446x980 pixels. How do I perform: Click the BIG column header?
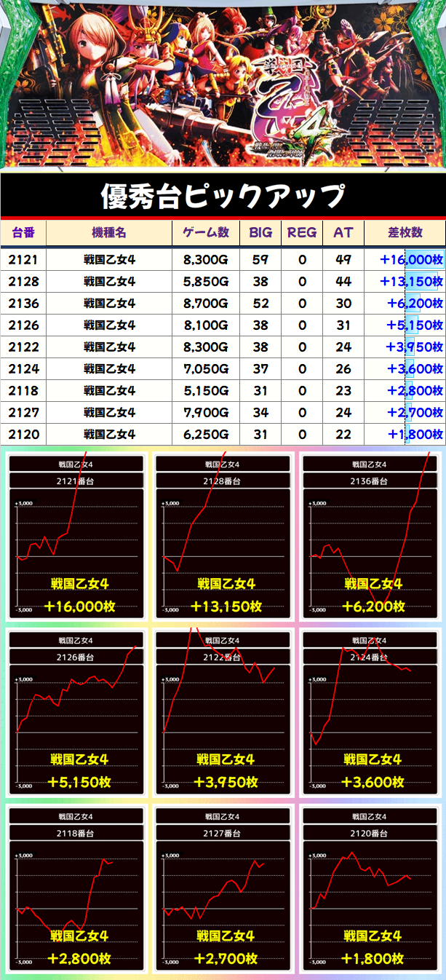(260, 233)
